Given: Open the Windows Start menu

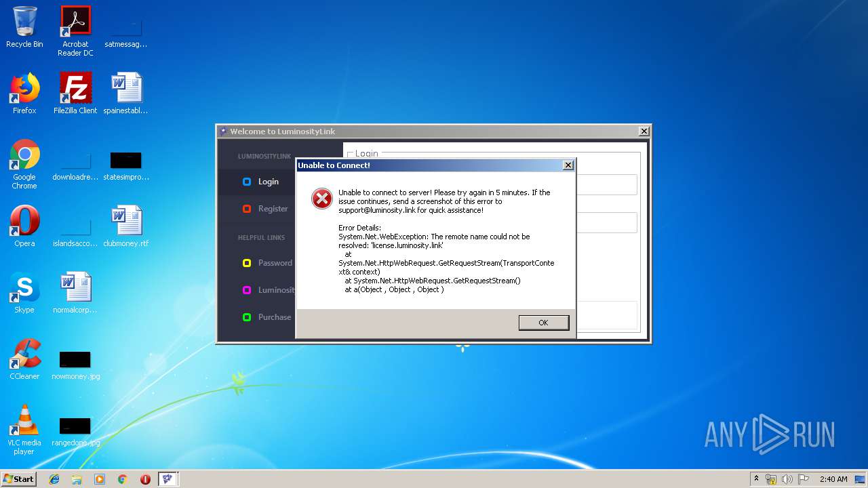Looking at the screenshot, I should click(x=19, y=479).
